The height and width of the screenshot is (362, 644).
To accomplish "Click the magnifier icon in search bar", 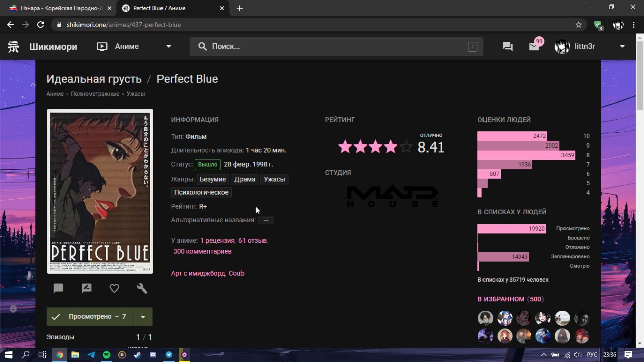I will pyautogui.click(x=202, y=46).
